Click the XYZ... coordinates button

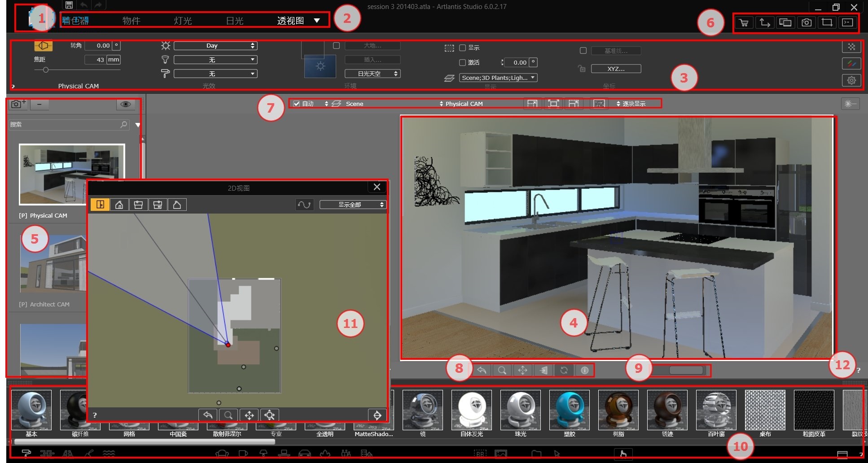616,69
